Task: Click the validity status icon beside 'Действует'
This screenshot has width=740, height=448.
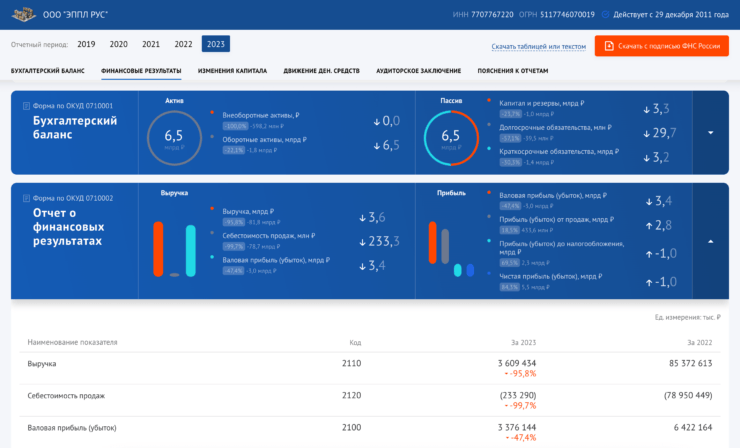Action: coord(605,15)
